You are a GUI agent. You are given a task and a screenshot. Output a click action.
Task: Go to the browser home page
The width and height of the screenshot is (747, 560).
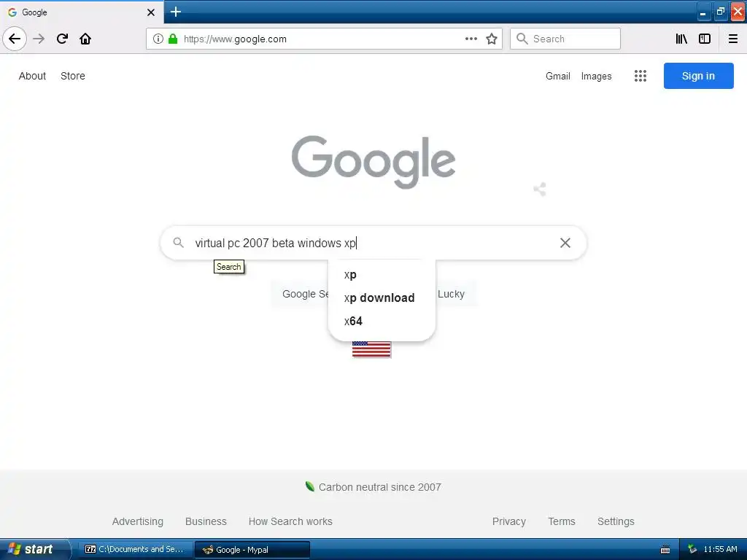point(85,39)
